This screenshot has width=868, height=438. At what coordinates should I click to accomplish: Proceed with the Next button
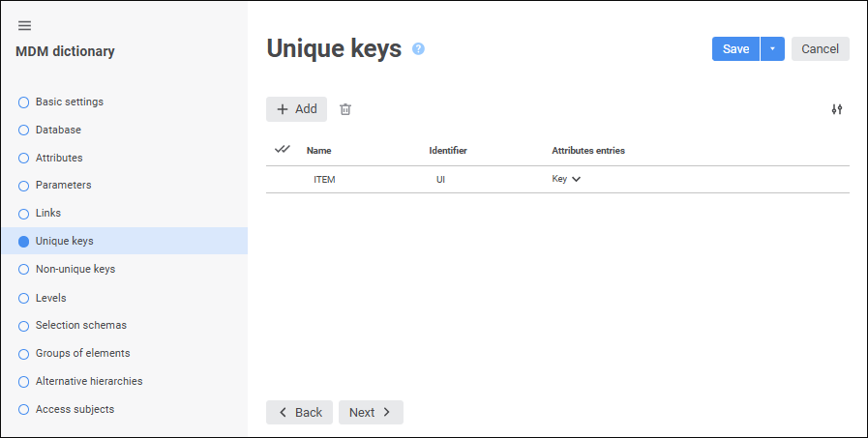pos(371,412)
